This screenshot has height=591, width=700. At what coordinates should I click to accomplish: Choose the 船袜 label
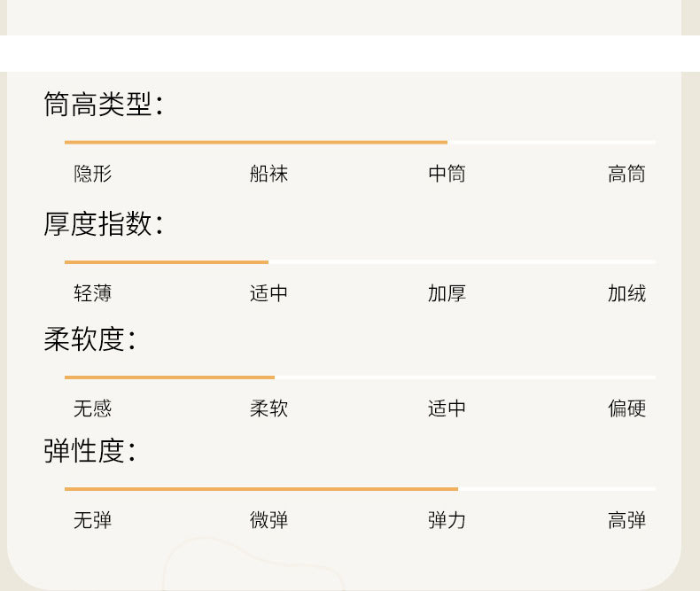tap(269, 174)
